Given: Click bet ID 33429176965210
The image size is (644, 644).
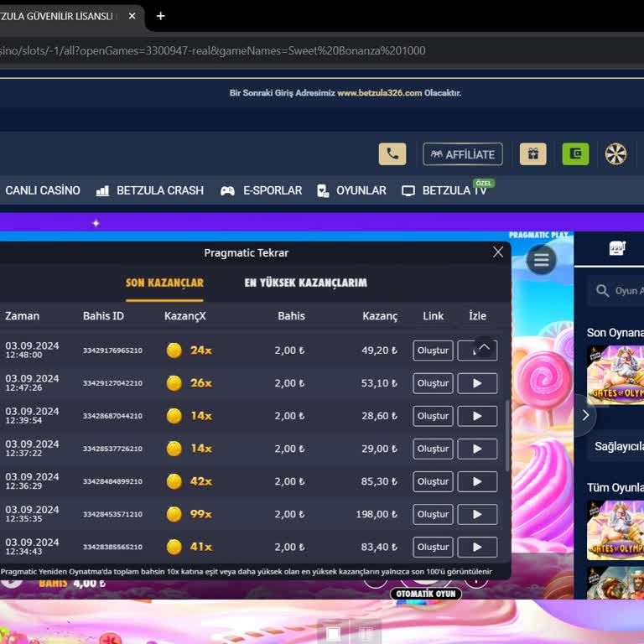Looking at the screenshot, I should (x=112, y=351).
